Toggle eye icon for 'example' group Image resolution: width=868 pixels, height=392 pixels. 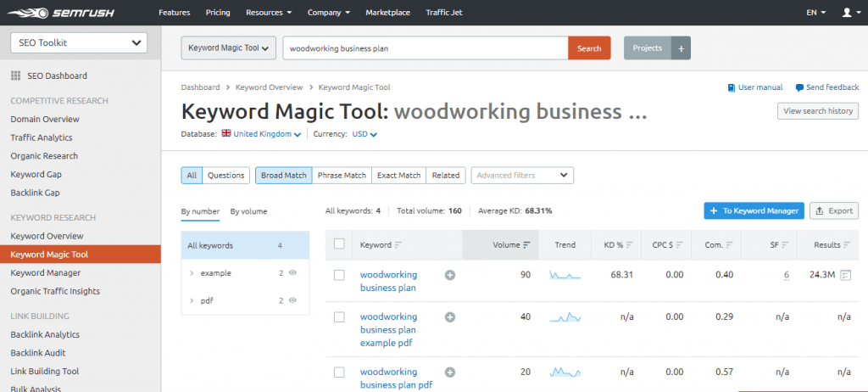coord(292,273)
